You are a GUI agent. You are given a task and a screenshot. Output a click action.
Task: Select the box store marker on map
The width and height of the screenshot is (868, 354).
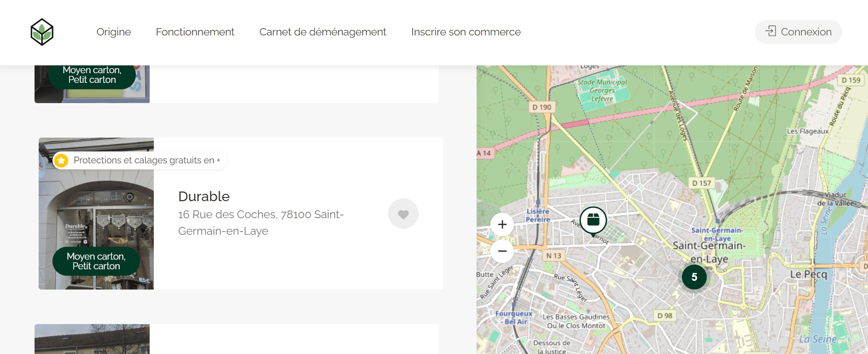[593, 220]
